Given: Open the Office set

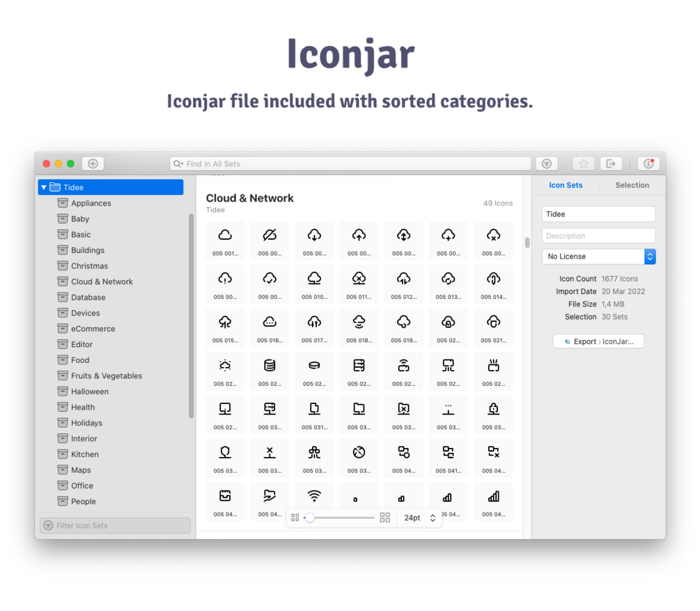Looking at the screenshot, I should coord(82,486).
